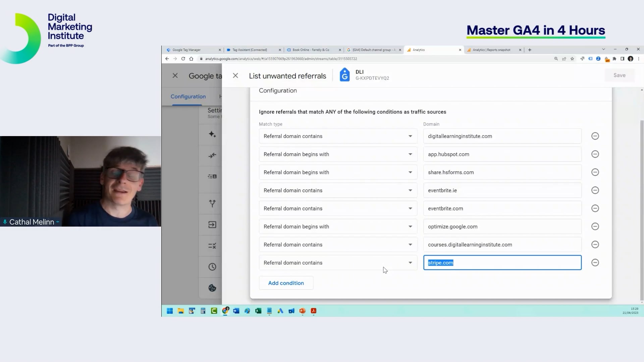The image size is (644, 362).
Task: Click the Save button
Action: click(x=619, y=75)
